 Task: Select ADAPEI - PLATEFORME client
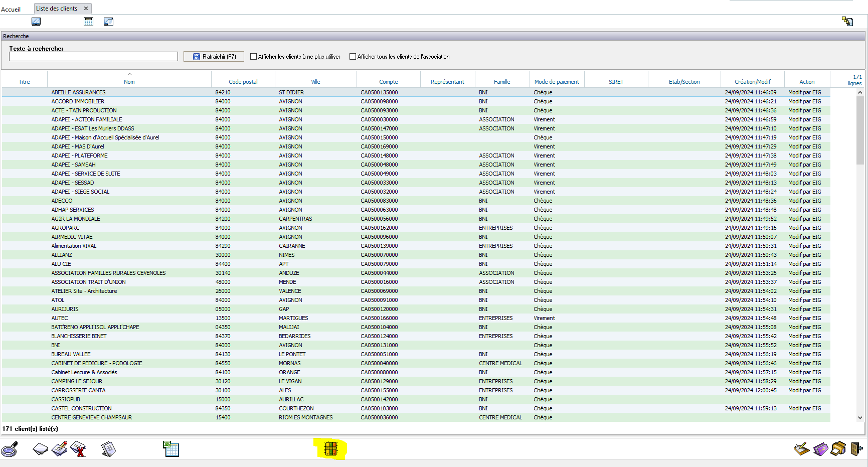[x=416, y=155]
